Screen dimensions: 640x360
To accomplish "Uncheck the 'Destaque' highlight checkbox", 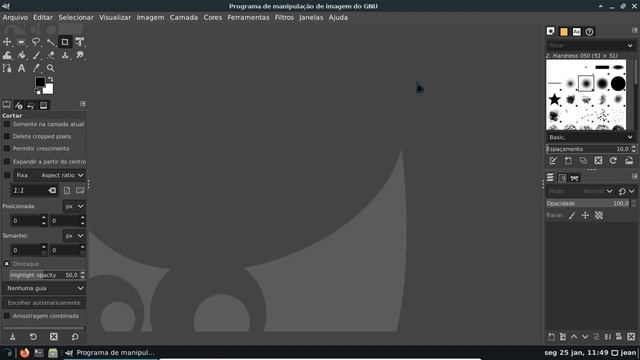I will pos(7,264).
